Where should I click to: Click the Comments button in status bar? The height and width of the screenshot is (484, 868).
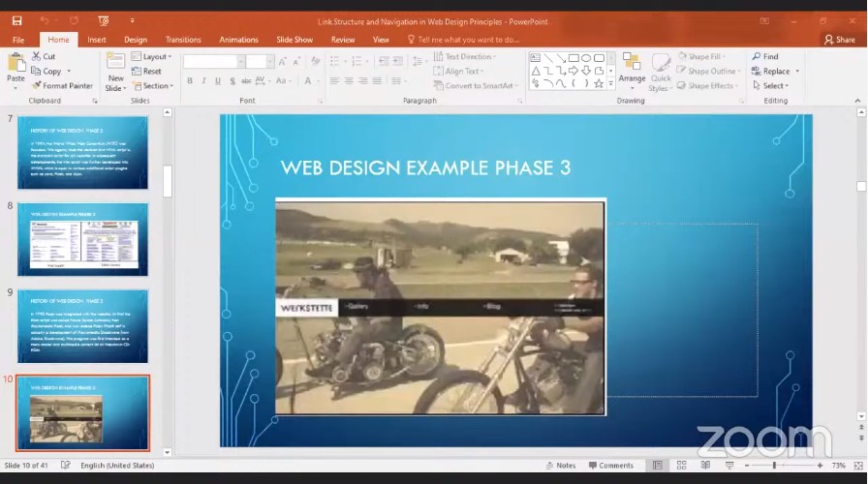click(610, 466)
